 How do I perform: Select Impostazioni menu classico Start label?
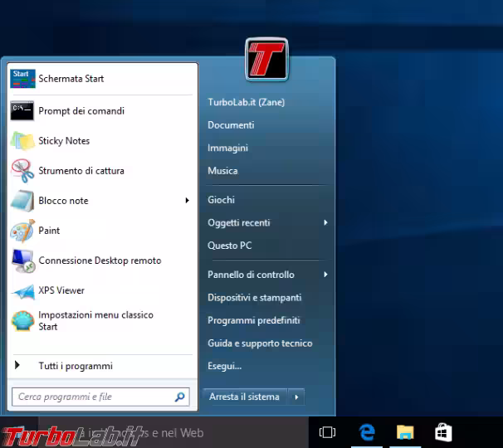point(95,321)
